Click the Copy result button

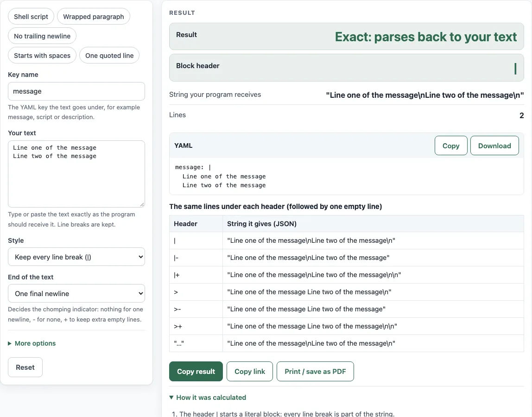pos(196,371)
